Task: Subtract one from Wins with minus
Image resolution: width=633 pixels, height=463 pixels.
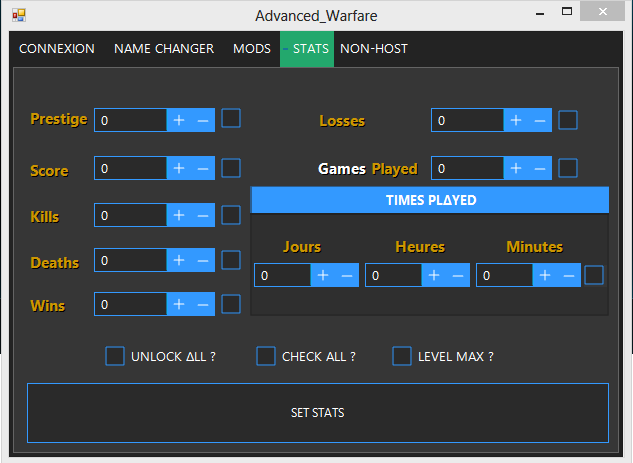Action: pyautogui.click(x=203, y=304)
